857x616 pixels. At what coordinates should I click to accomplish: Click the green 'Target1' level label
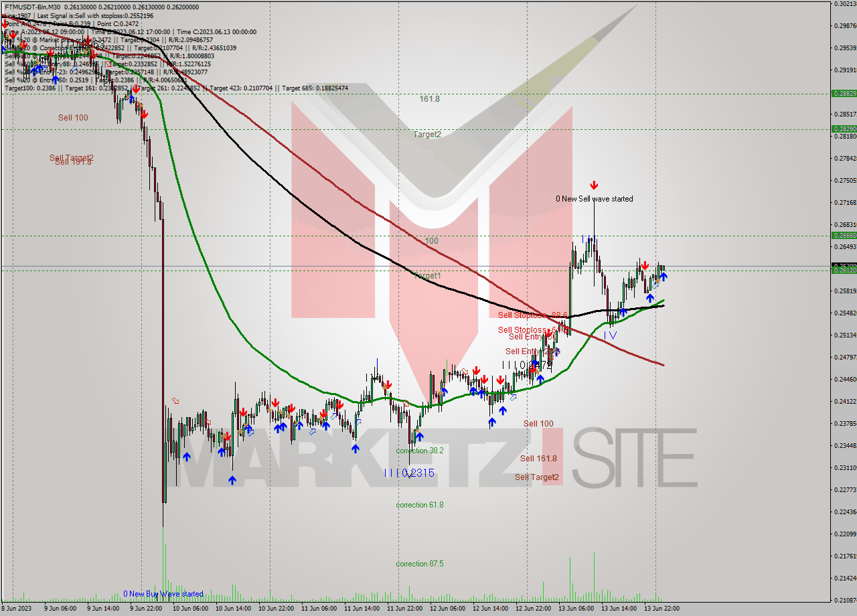427,275
